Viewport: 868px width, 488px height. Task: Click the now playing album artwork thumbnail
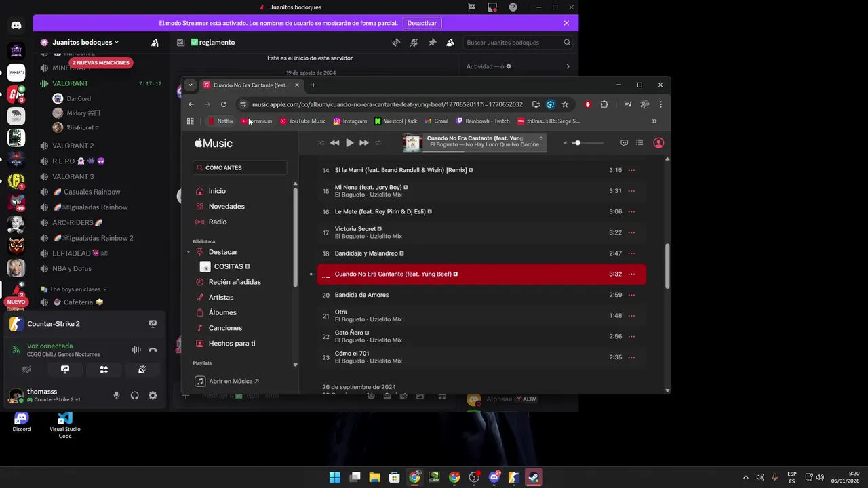(x=412, y=143)
